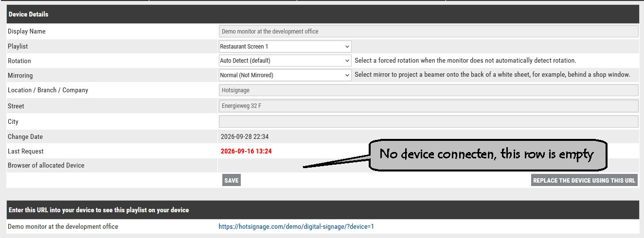Click the Last Request label

pos(26,151)
